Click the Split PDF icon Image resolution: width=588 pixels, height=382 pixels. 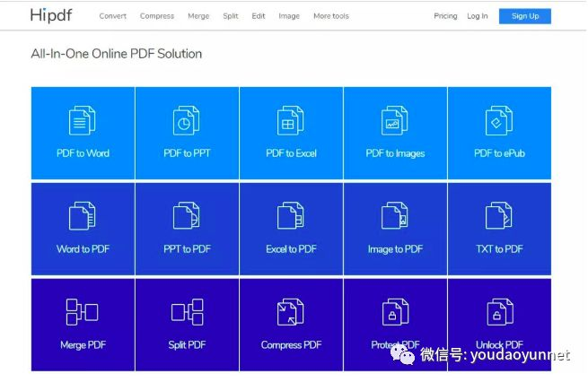[x=187, y=311]
